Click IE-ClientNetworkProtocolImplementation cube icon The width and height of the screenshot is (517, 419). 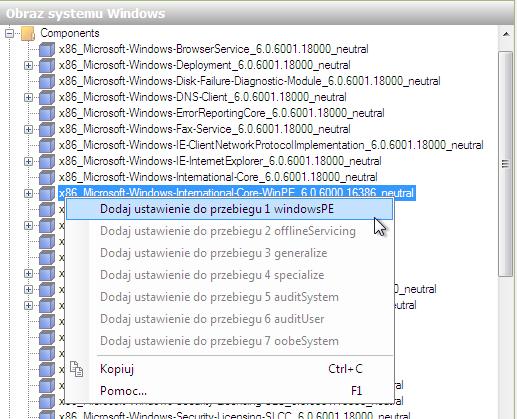pyautogui.click(x=47, y=145)
